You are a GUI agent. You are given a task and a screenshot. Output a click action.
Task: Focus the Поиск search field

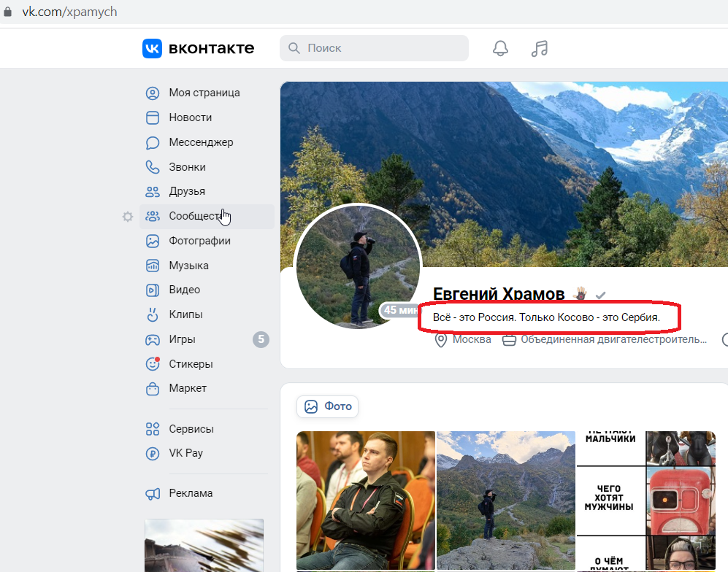point(374,48)
